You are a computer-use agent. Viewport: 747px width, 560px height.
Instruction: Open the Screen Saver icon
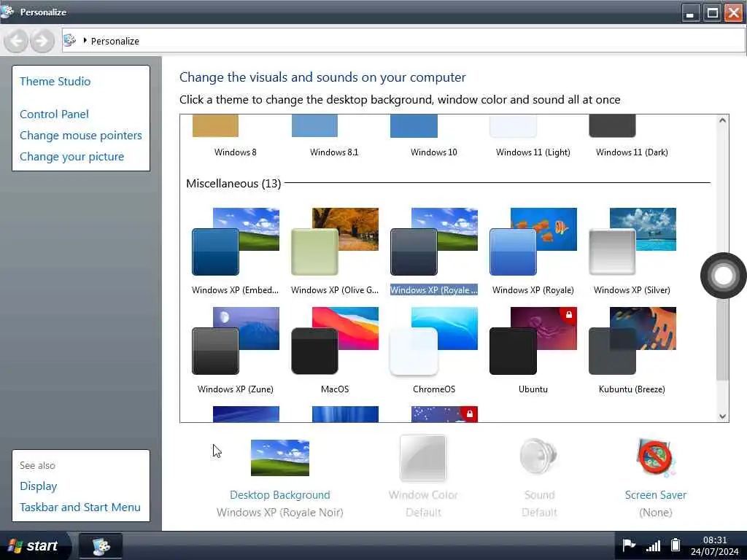pos(656,457)
